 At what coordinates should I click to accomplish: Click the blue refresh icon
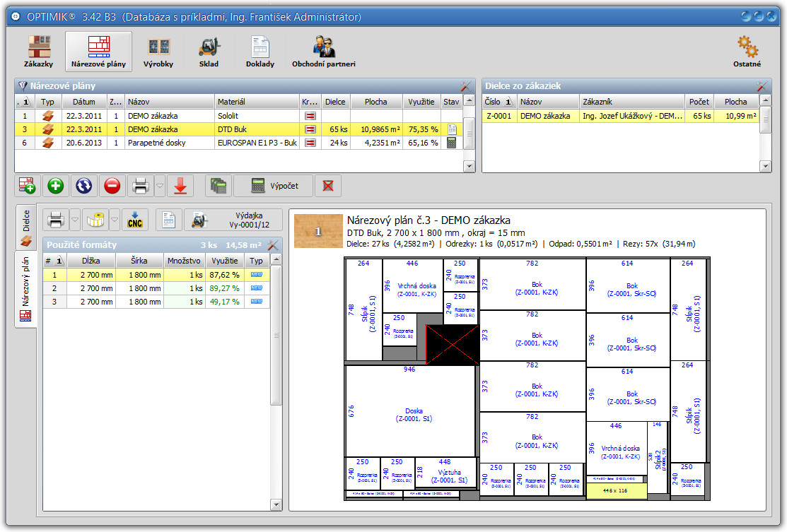pyautogui.click(x=84, y=186)
